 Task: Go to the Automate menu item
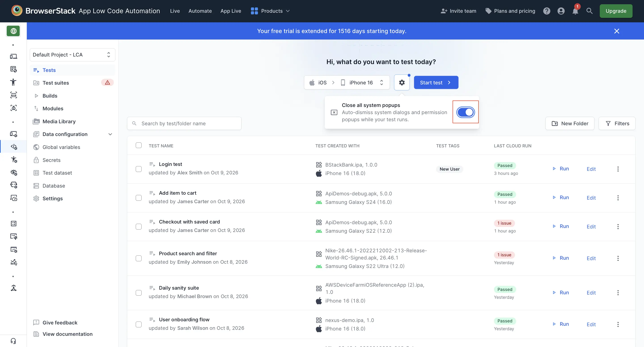click(200, 11)
